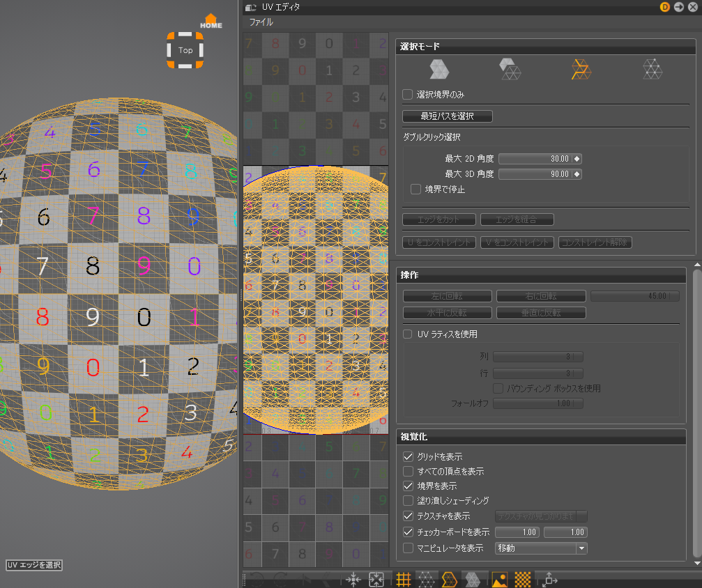702x588 pixels.
Task: Check バウンディング ボックスを使用 option
Action: click(498, 389)
